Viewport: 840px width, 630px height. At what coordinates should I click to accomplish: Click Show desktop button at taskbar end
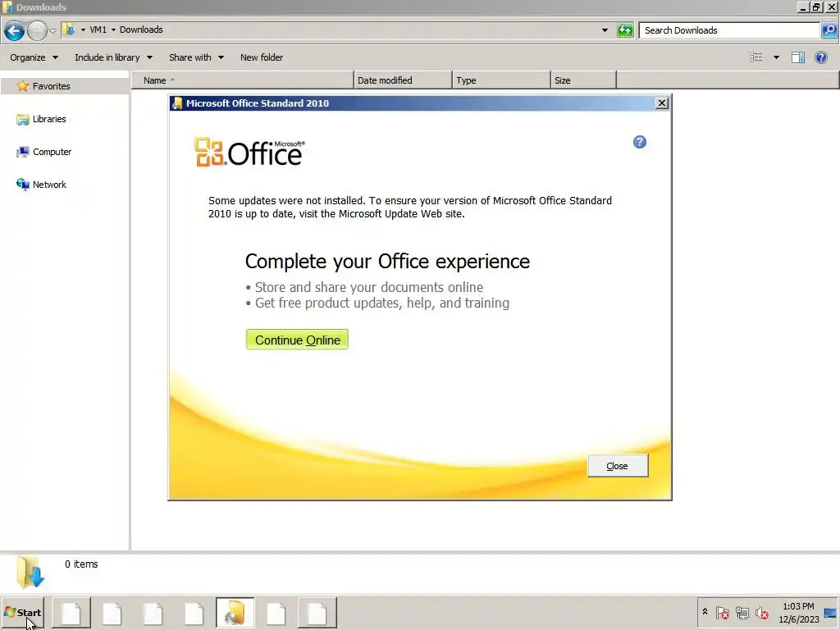[x=831, y=612]
